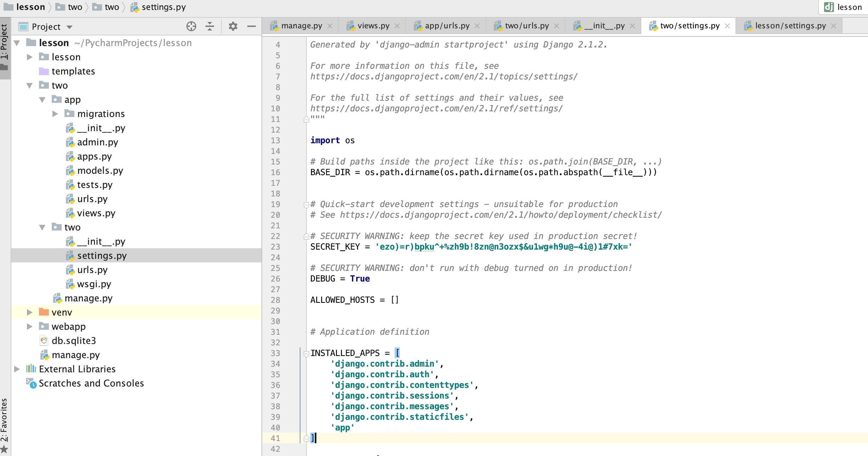Close the manage.py editor tab
The image size is (868, 456).
(330, 26)
